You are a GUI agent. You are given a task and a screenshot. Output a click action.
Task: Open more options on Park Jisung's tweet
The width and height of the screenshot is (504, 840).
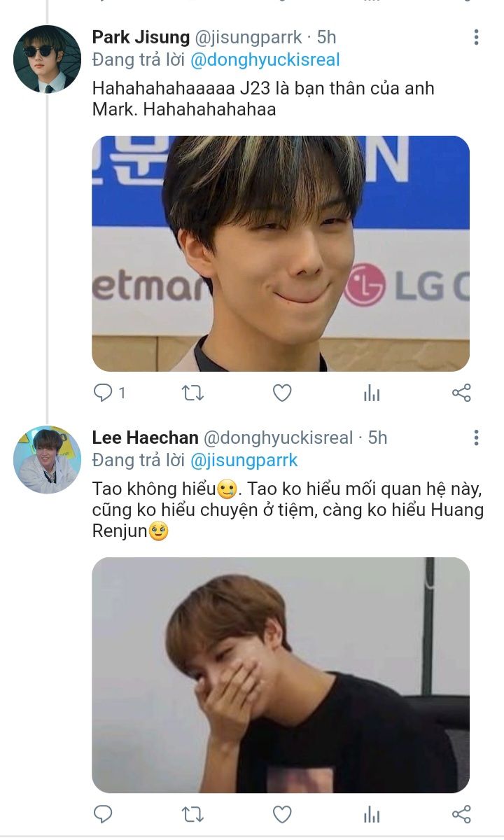(476, 37)
